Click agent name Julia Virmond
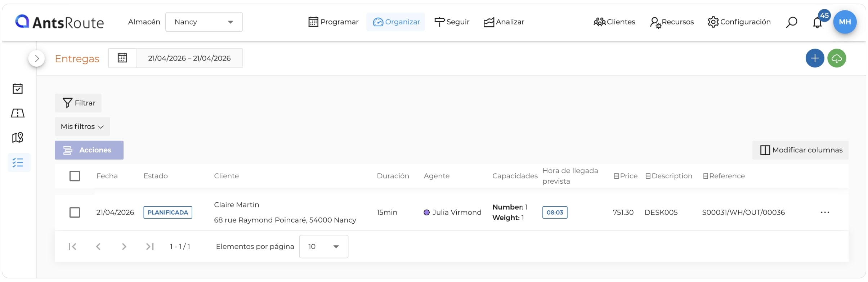The height and width of the screenshot is (282, 868). 457,212
